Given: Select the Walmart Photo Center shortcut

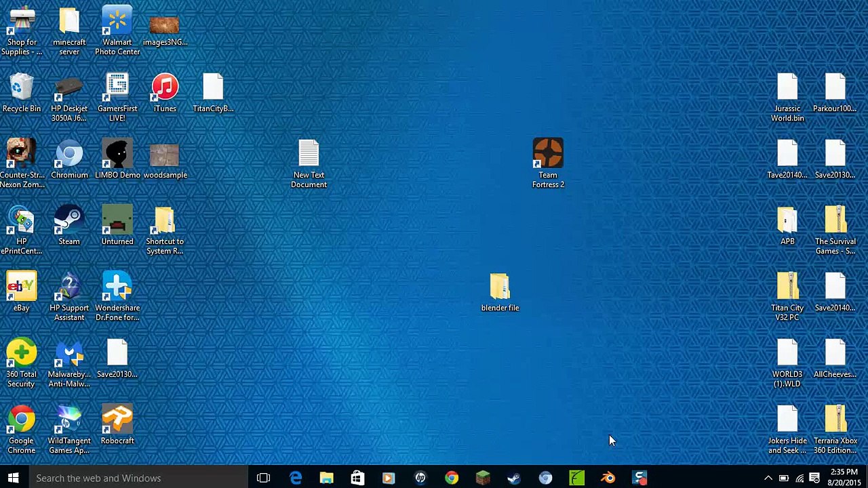Looking at the screenshot, I should pyautogui.click(x=117, y=32).
